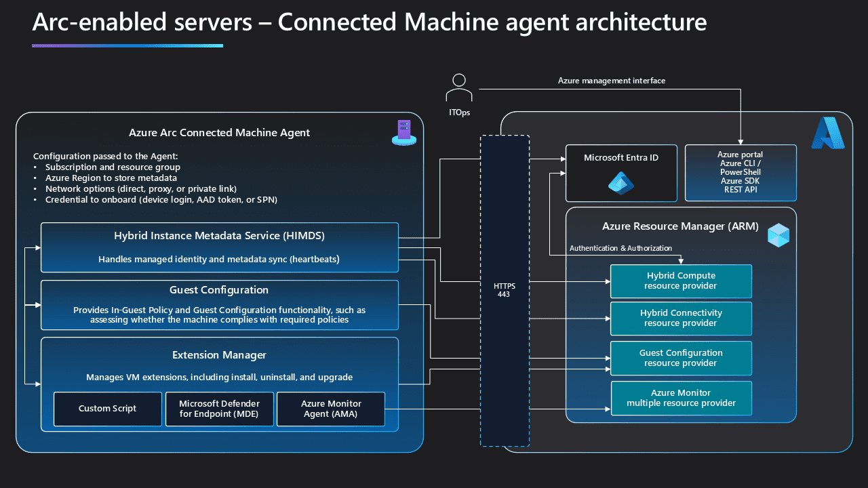Click the ARM blue cube icon
The height and width of the screenshot is (488, 868).
coord(778,235)
